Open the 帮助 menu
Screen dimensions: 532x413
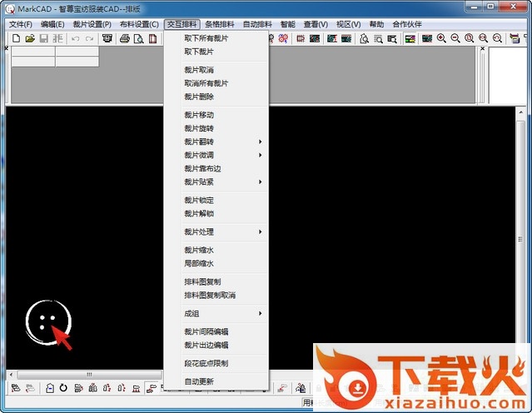376,24
